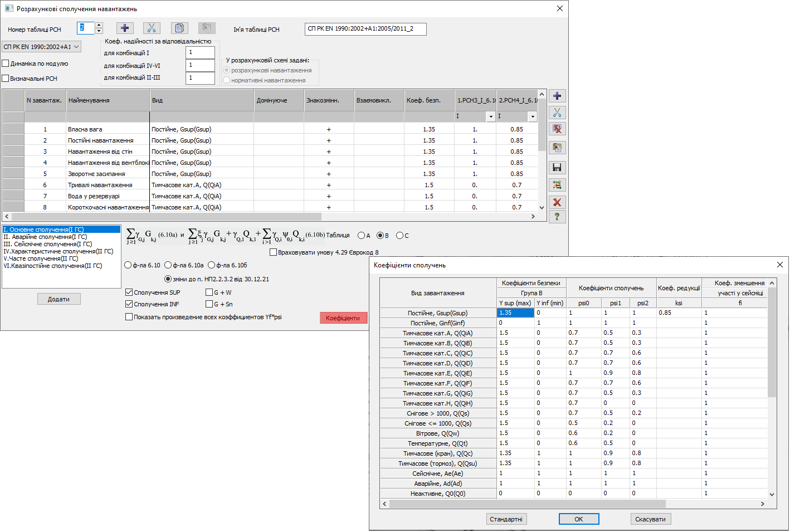This screenshot has width=790, height=532.
Task: Select radio button 'ф-ла 6.10a'
Action: click(x=168, y=265)
